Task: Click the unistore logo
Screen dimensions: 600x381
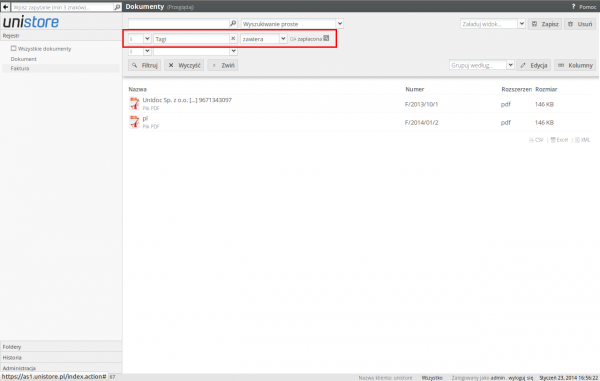Action: click(31, 22)
